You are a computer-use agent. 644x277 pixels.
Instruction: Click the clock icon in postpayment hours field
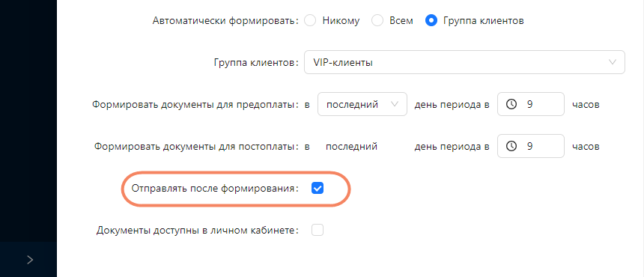[511, 146]
